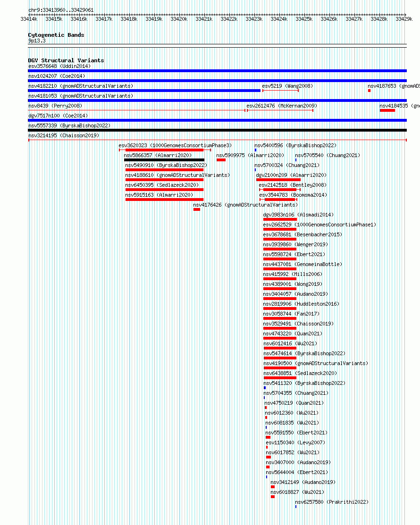This screenshot has width=420, height=525.
Task: Click the chr9:33413960..33429061 coordinate label
Action: tap(61, 10)
